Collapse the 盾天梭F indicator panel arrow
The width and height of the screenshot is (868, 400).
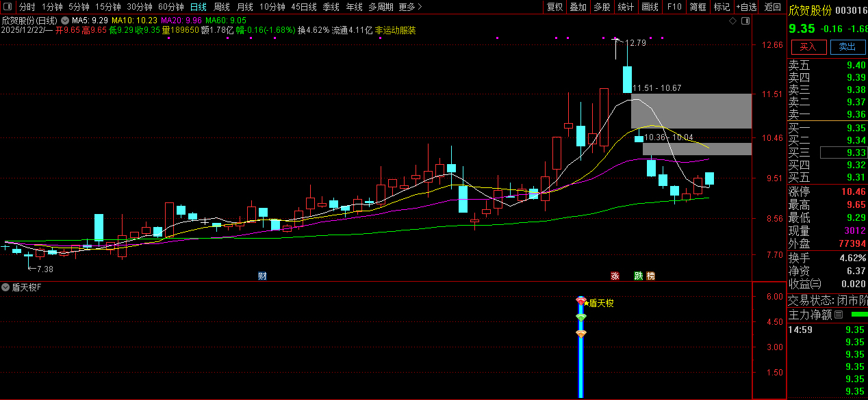coord(6,287)
